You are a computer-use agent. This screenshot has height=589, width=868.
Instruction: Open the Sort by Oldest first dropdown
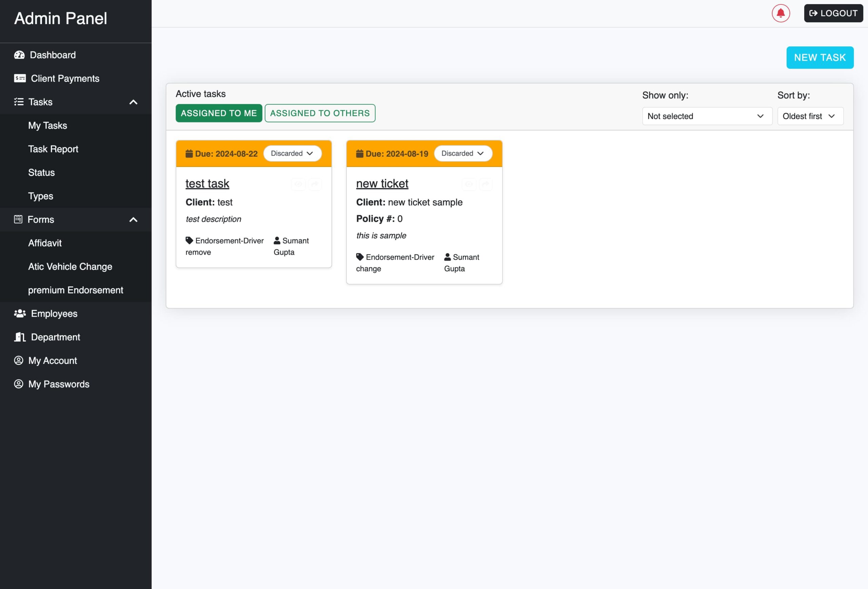810,116
